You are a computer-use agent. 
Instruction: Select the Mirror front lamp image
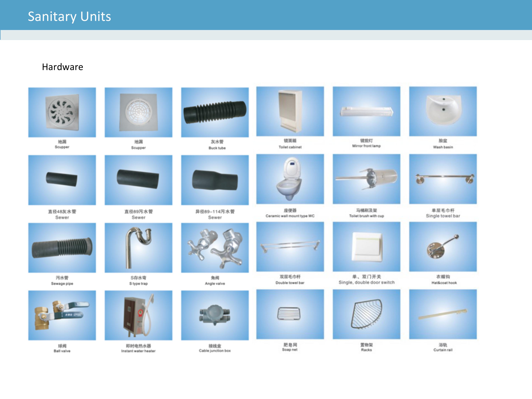tap(367, 111)
